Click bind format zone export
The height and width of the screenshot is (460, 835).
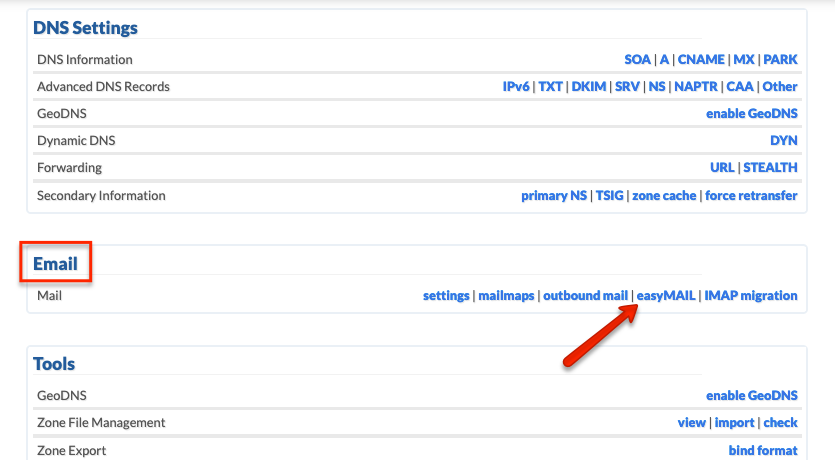(x=763, y=450)
